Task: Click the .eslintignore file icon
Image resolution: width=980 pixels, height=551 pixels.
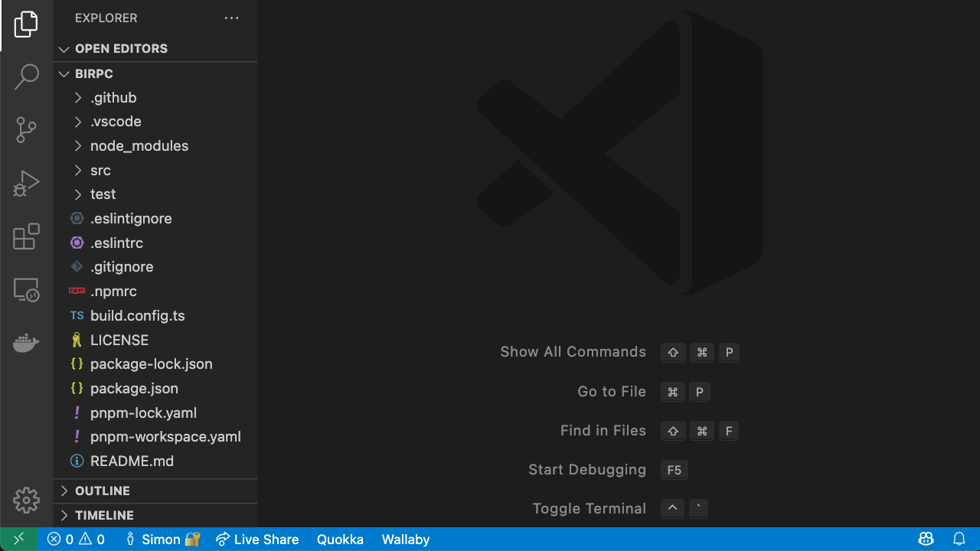Action: 77,219
